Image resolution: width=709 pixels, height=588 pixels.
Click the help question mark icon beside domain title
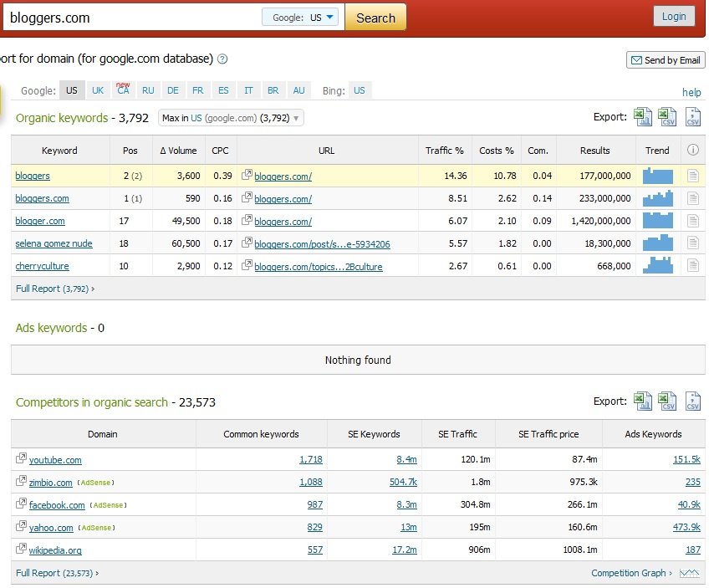[x=222, y=59]
